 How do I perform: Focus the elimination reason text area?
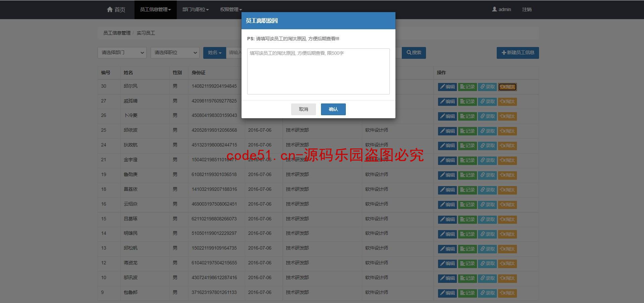(x=318, y=71)
